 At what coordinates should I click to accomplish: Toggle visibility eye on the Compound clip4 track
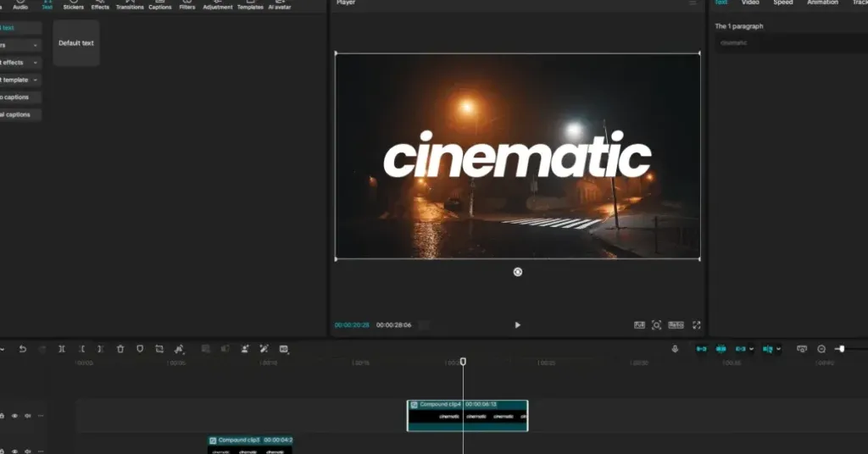14,416
